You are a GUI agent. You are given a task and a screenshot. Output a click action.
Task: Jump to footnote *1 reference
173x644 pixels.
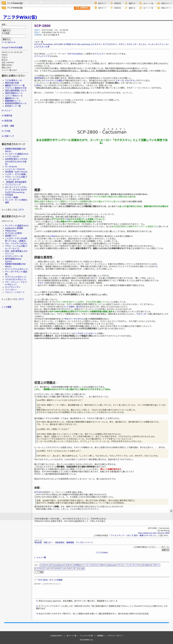click(37, 601)
